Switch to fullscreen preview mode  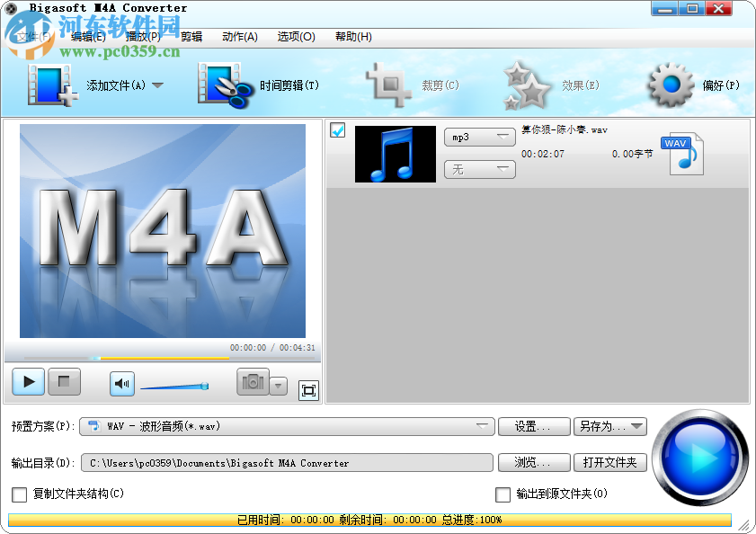[308, 391]
